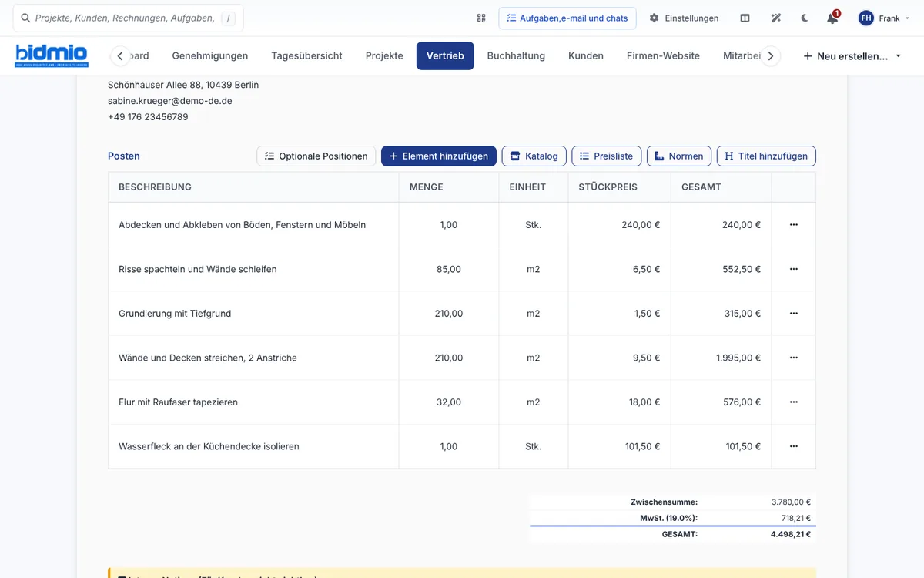Open the Frank user menu arrow
Image resolution: width=924 pixels, height=578 pixels.
coord(906,18)
